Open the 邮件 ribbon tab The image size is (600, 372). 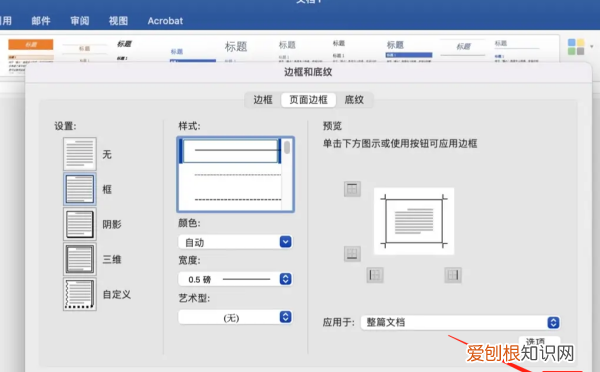pos(41,21)
